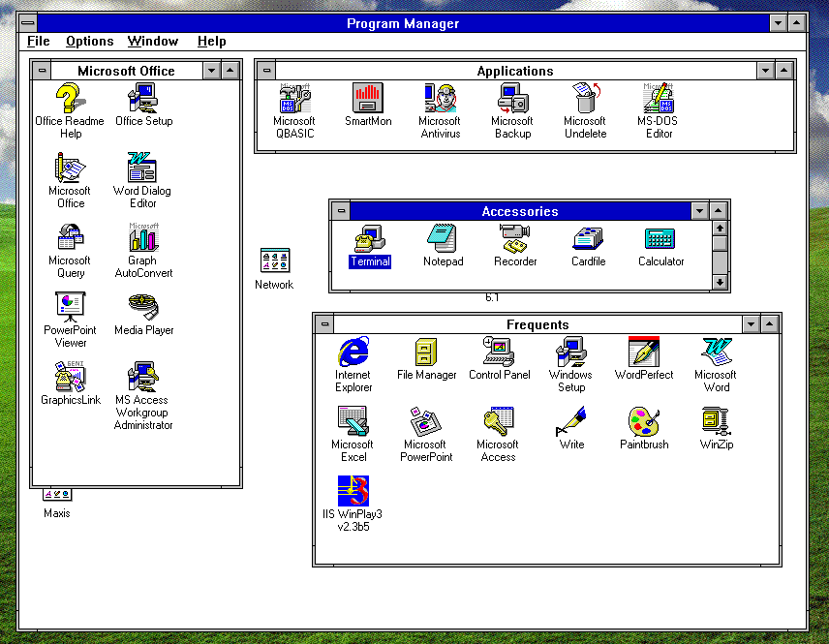Open Frequents group control menu box
Image resolution: width=829 pixels, height=644 pixels.
click(325, 324)
